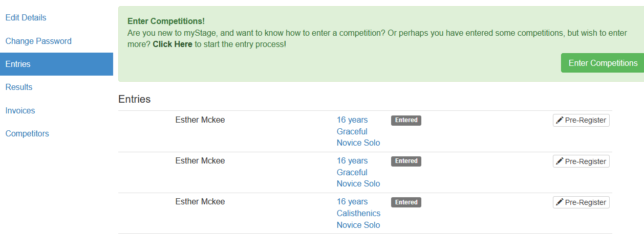Follow the bold Click Here text
The image size is (644, 234).
173,44
